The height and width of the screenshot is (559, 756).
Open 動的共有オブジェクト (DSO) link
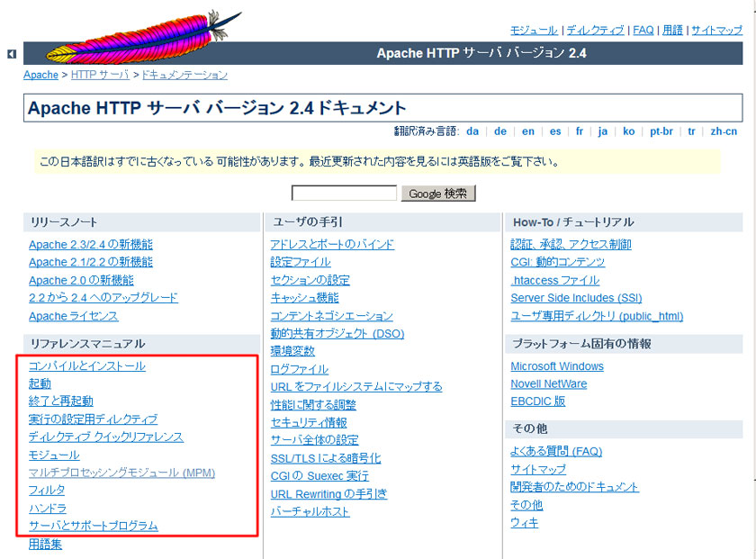(x=337, y=334)
